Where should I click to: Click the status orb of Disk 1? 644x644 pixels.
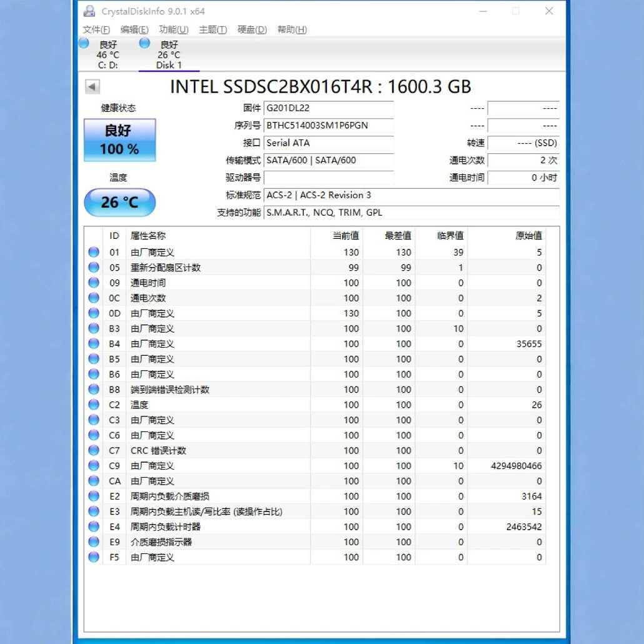pyautogui.click(x=144, y=43)
